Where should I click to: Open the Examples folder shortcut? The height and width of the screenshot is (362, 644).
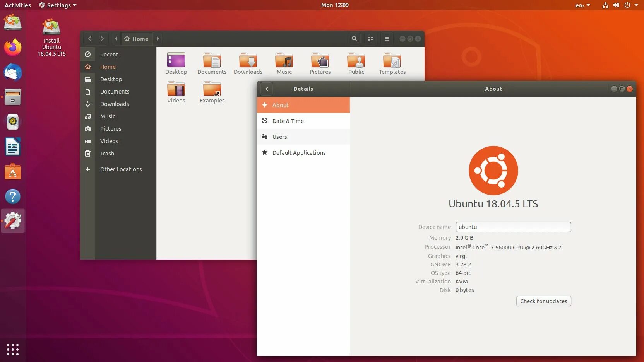(212, 89)
